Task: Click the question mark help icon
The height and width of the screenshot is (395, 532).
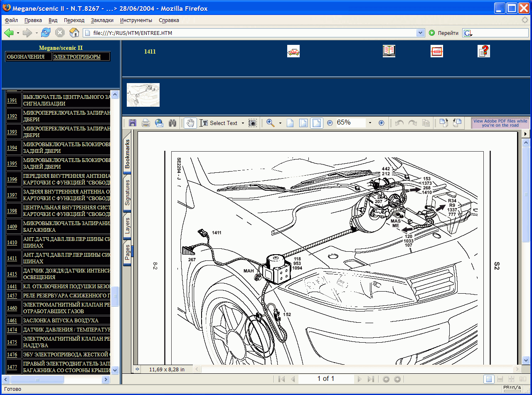Action: (x=484, y=51)
